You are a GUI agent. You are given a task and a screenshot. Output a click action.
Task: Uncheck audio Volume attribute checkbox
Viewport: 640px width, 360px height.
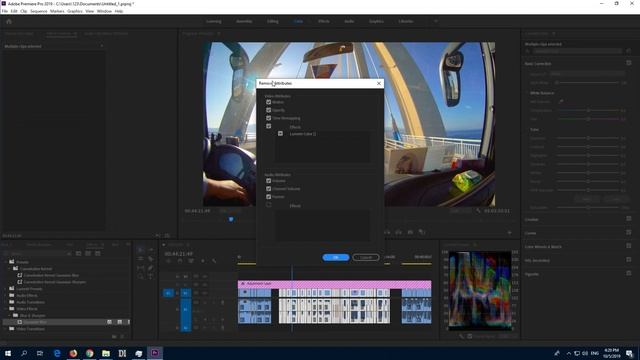pos(269,181)
